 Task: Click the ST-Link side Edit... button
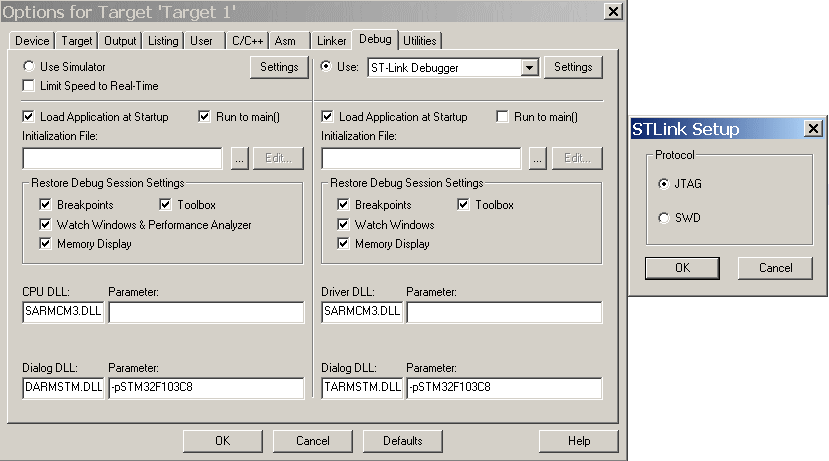pyautogui.click(x=577, y=158)
